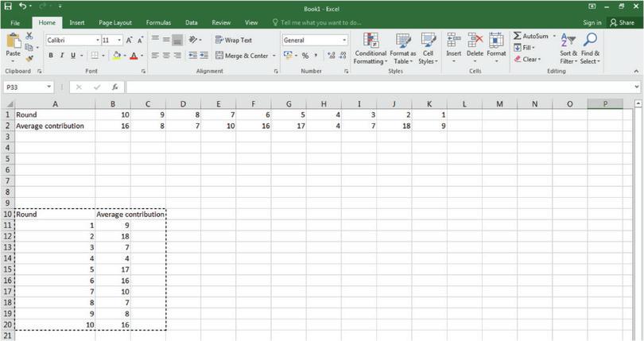
Task: Toggle Bold formatting
Action: pos(51,56)
